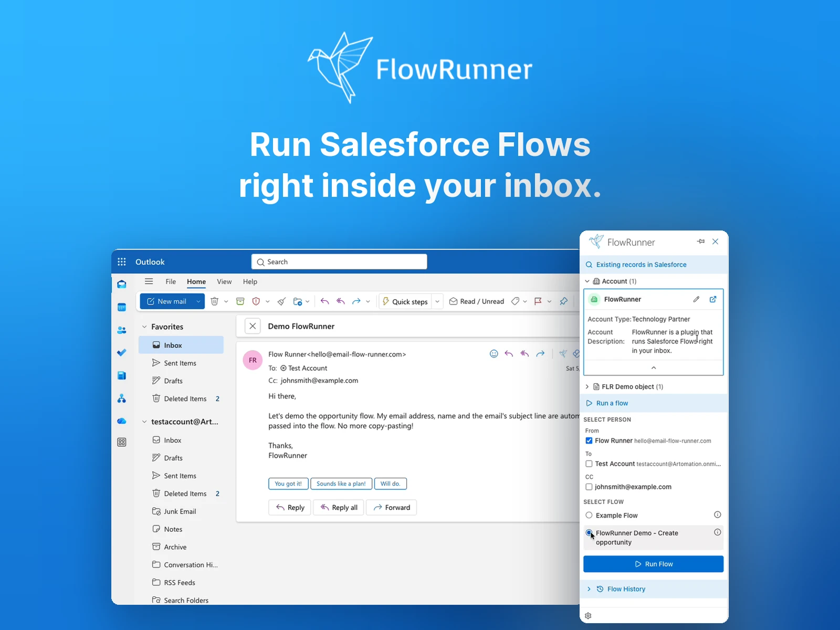The height and width of the screenshot is (630, 840).
Task: Check the Test Account recipient checkbox
Action: pos(589,464)
